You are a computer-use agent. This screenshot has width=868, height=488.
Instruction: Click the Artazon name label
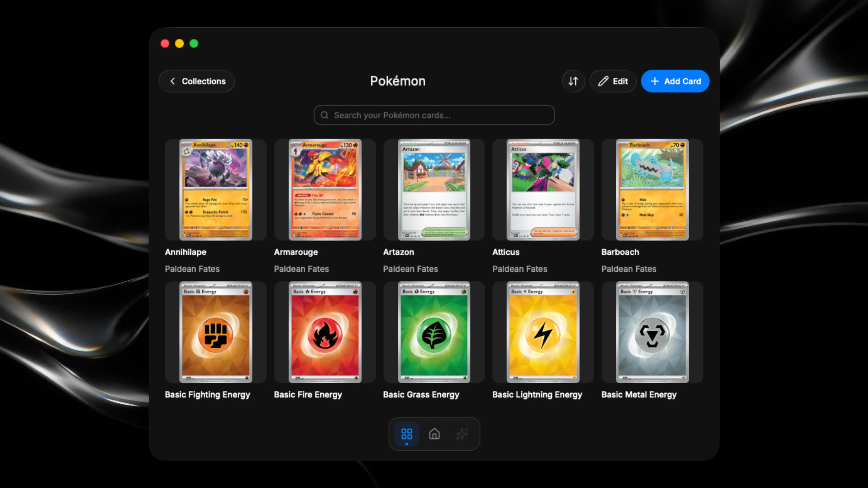point(398,252)
